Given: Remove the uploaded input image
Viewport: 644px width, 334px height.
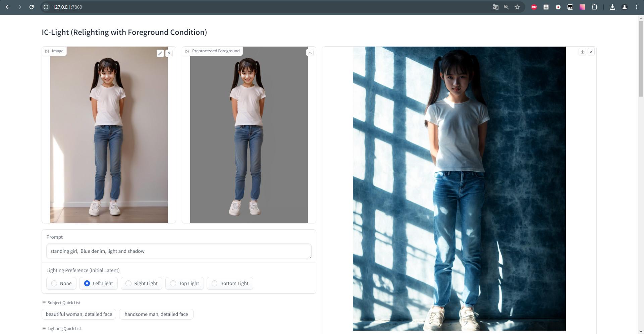Looking at the screenshot, I should (169, 53).
